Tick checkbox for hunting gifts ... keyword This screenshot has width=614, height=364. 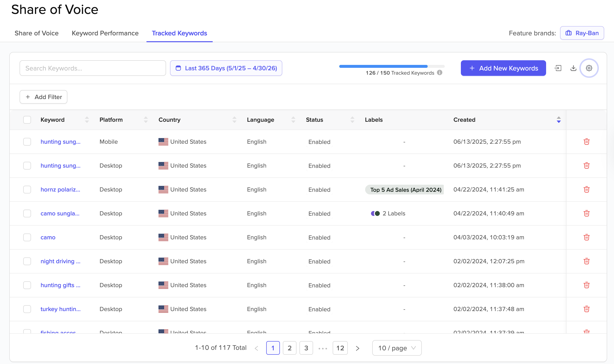tap(27, 285)
